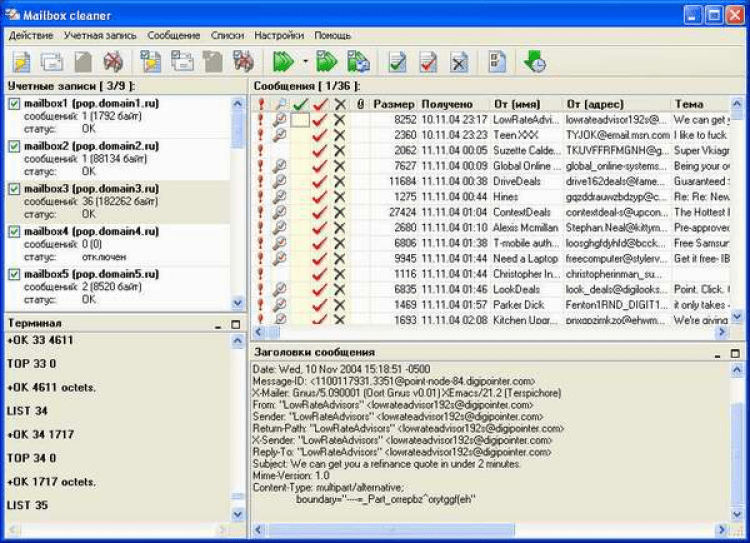Open the Действие menu

(31, 35)
